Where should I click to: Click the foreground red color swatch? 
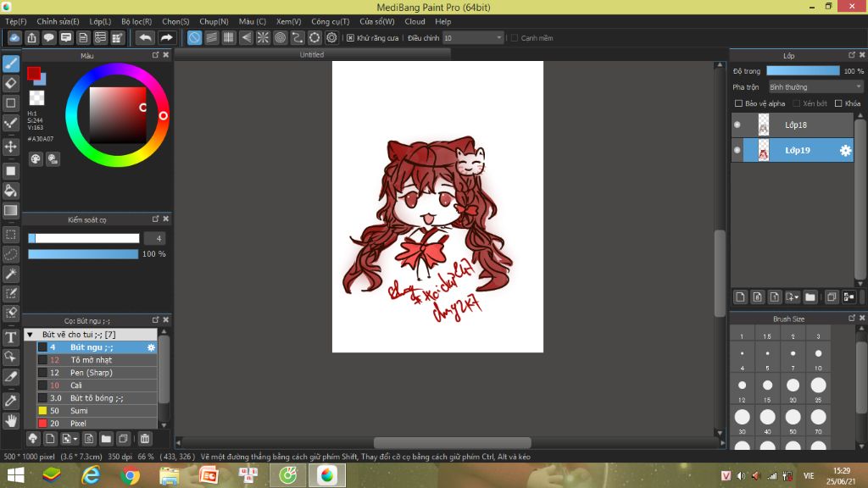(x=34, y=73)
